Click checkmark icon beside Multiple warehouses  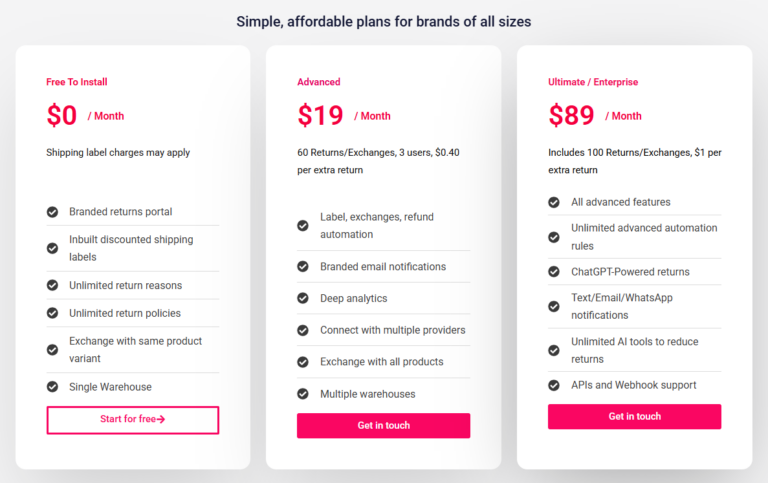pyautogui.click(x=303, y=394)
